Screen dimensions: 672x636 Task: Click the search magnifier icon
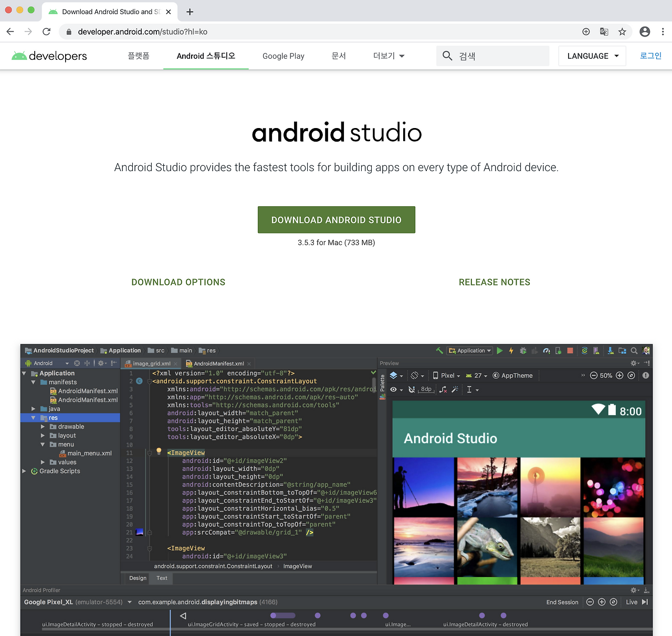(447, 56)
